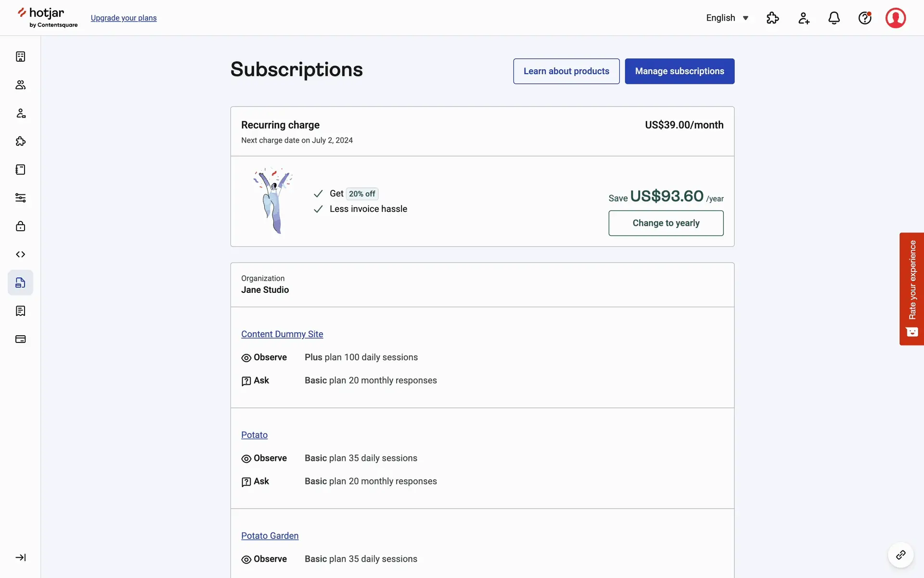Click the invite user icon in header
Viewport: 924px width, 578px height.
[x=804, y=18]
